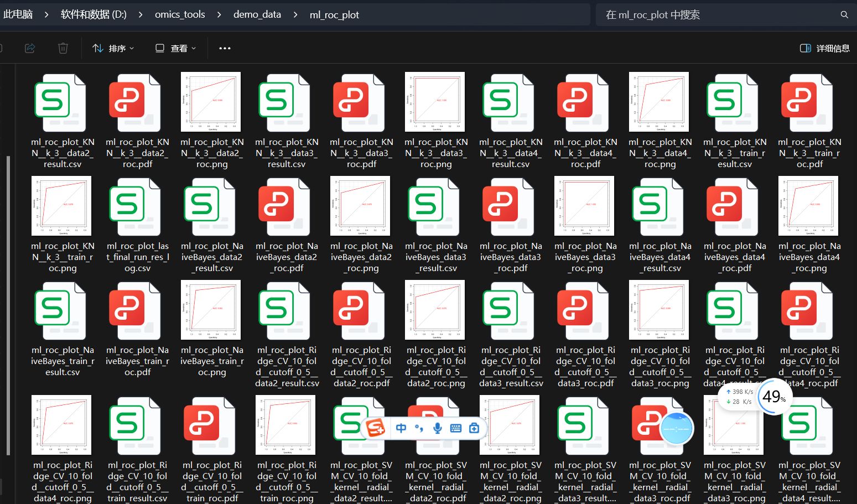
Task: Open Sogou toolbox icon
Action: coord(474,428)
